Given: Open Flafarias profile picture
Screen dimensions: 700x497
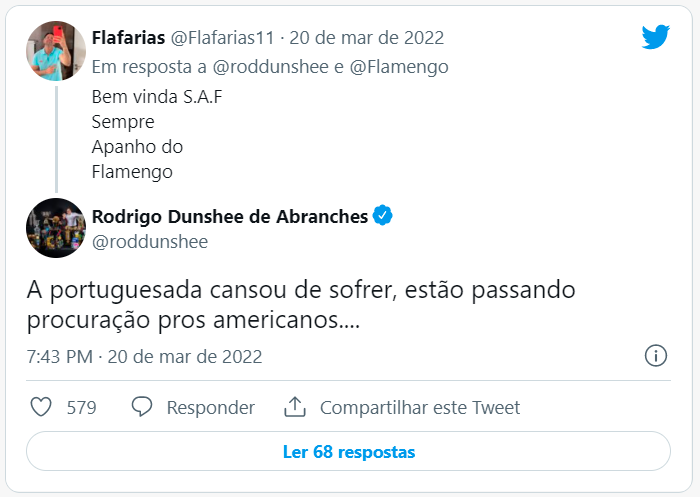Looking at the screenshot, I should tap(56, 52).
